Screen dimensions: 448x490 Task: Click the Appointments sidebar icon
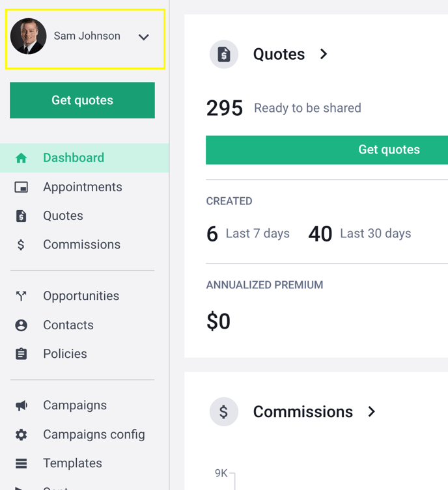[x=21, y=187]
